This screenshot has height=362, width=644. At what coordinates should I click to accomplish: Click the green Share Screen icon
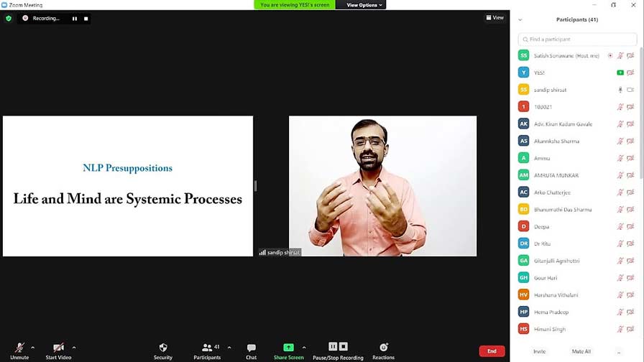tap(288, 347)
